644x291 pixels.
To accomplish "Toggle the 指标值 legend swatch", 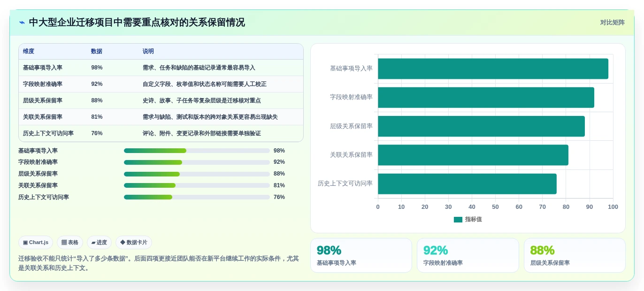I will pyautogui.click(x=458, y=220).
